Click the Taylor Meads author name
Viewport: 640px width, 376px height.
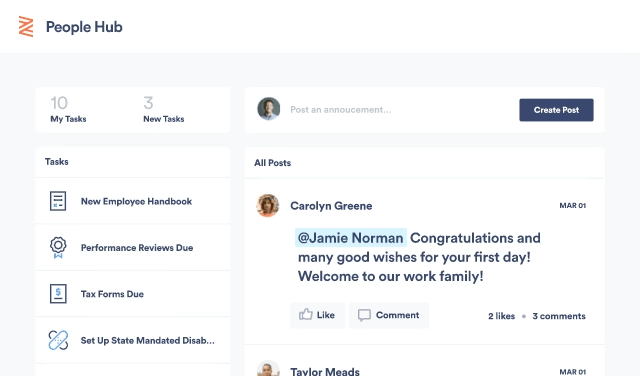tap(325, 371)
